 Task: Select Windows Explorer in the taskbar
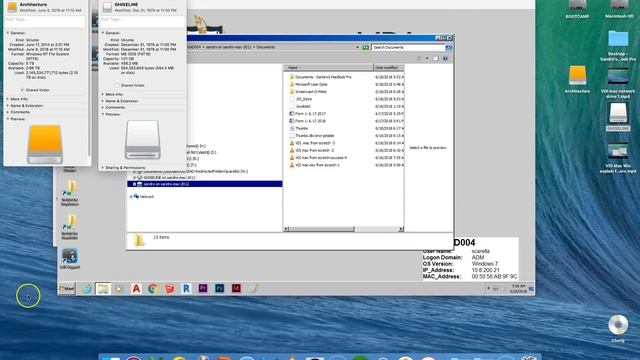click(103, 289)
